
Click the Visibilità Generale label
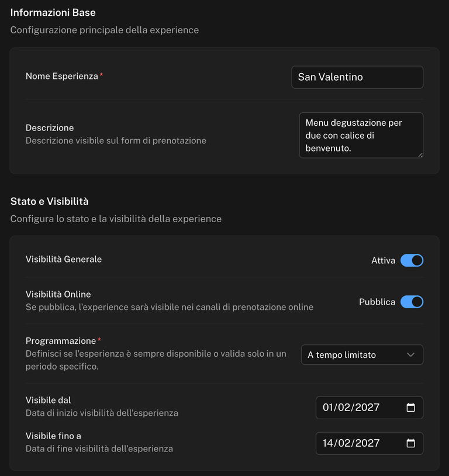click(64, 259)
